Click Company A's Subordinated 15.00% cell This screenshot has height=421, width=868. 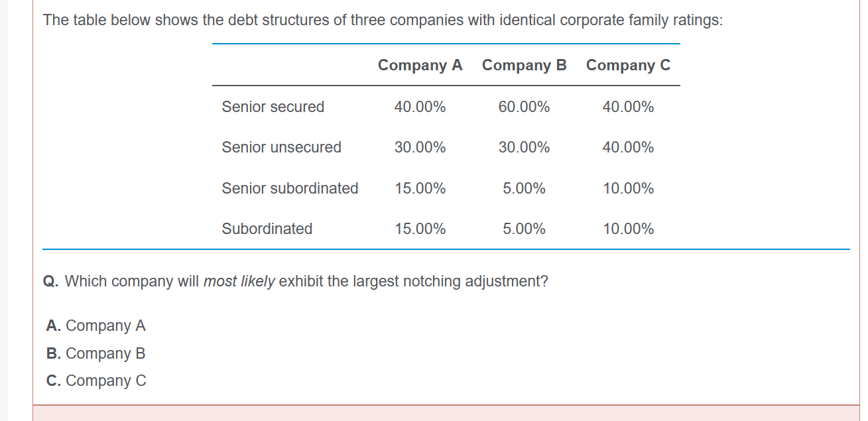click(x=420, y=229)
